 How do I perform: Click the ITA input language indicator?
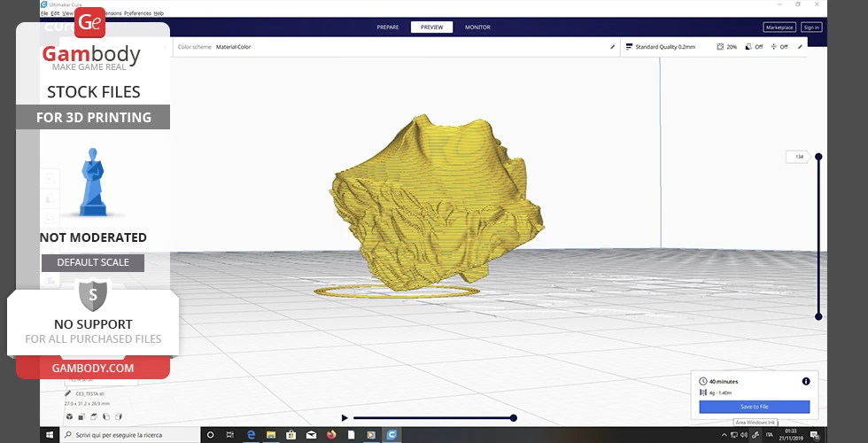coord(769,435)
